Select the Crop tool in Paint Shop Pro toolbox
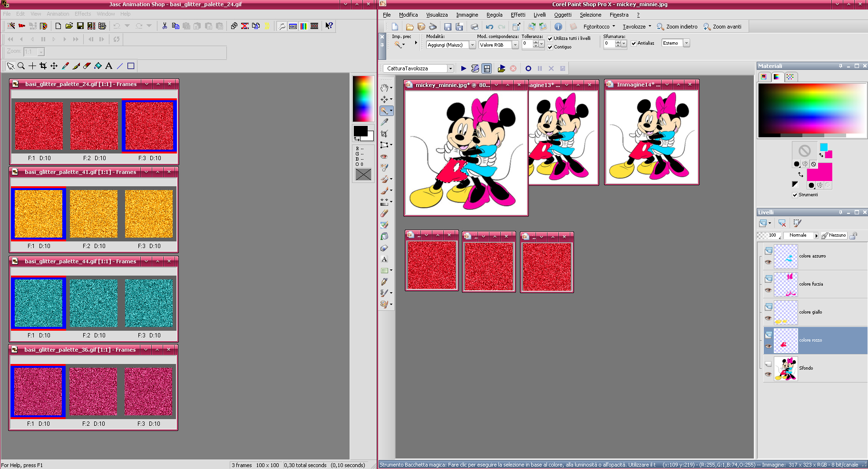 click(385, 134)
